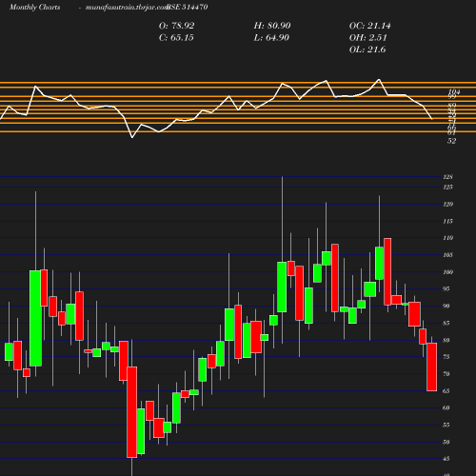Click the munafasutra website watermark text
Viewport: 476px width, 476px height.
(127, 7)
